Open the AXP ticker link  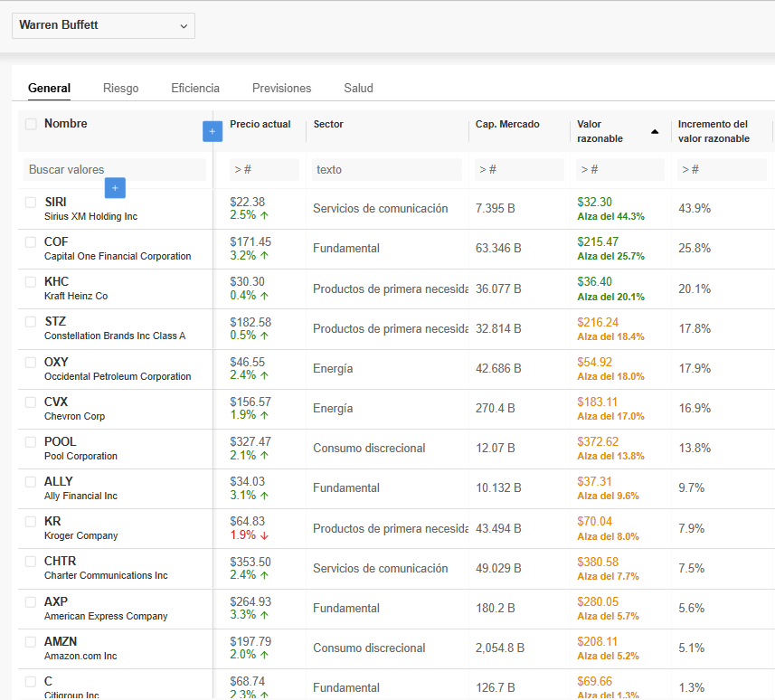coord(56,601)
